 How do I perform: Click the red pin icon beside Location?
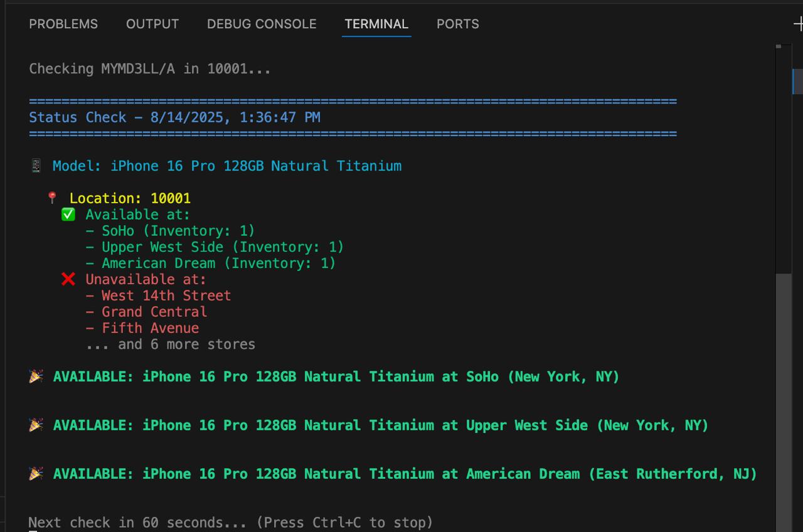click(52, 198)
